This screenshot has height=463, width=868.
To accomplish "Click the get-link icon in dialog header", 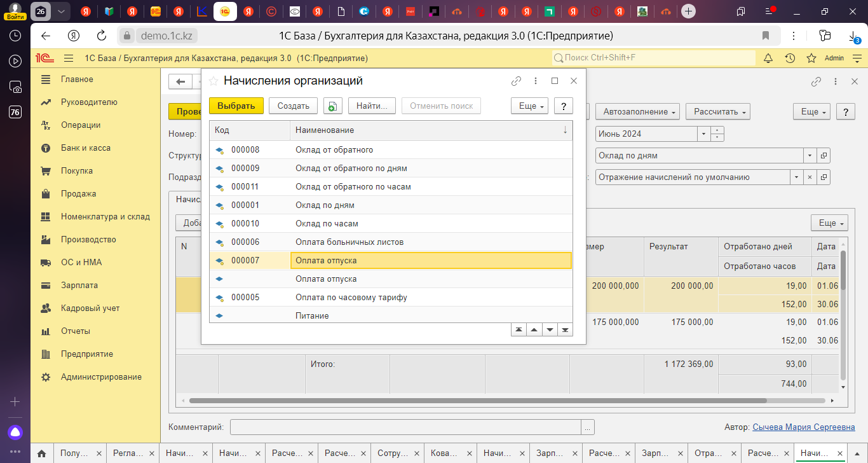I will click(x=516, y=81).
